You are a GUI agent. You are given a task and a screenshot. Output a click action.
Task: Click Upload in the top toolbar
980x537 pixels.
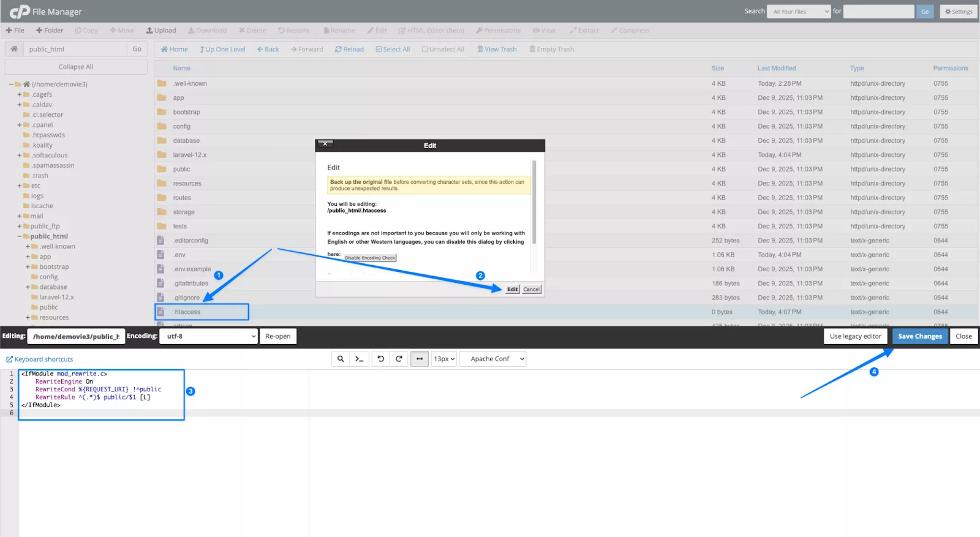(x=161, y=30)
